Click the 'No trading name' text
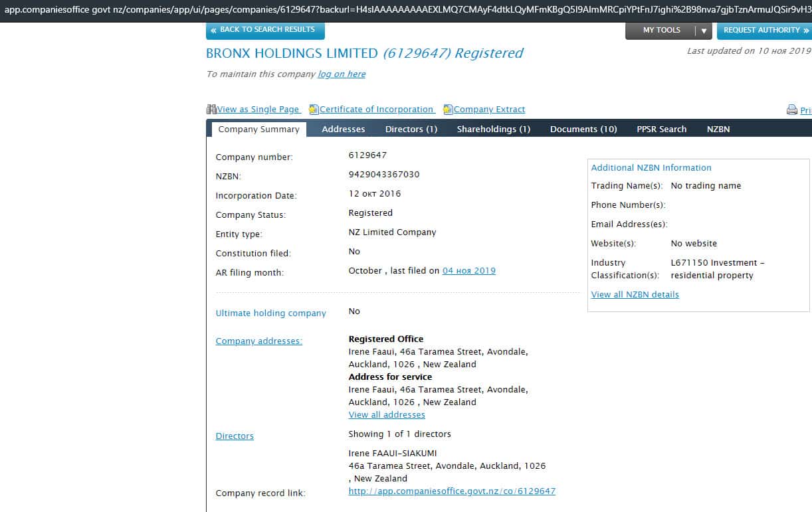Image resolution: width=812 pixels, height=512 pixels. pos(706,185)
